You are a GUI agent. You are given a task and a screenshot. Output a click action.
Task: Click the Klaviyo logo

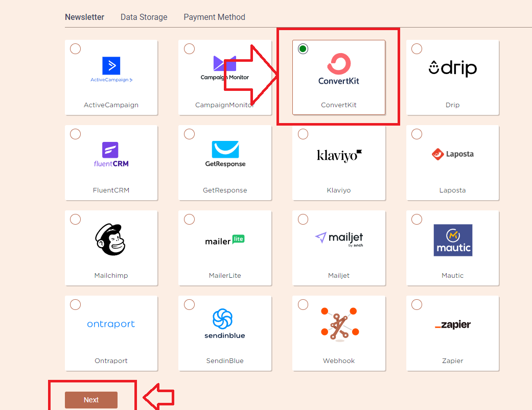[339, 156]
